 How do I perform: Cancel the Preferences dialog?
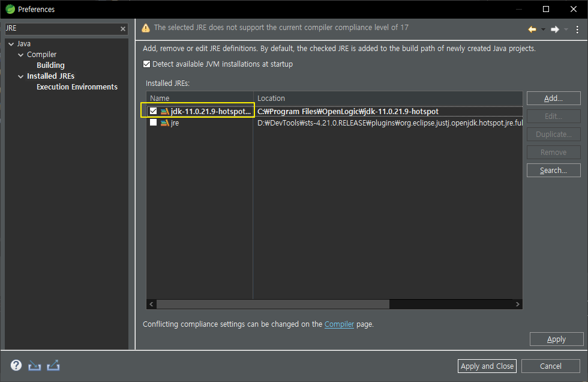[551, 366]
